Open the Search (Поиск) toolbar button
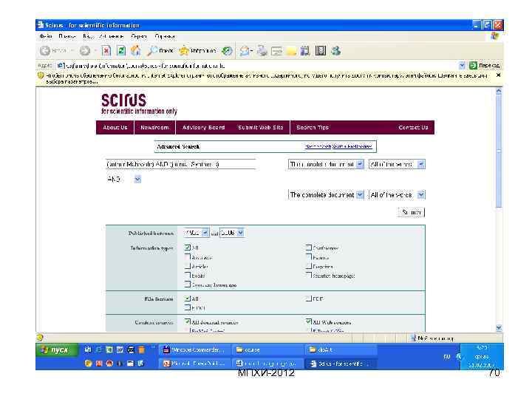This screenshot has width=532, height=399. click(160, 51)
